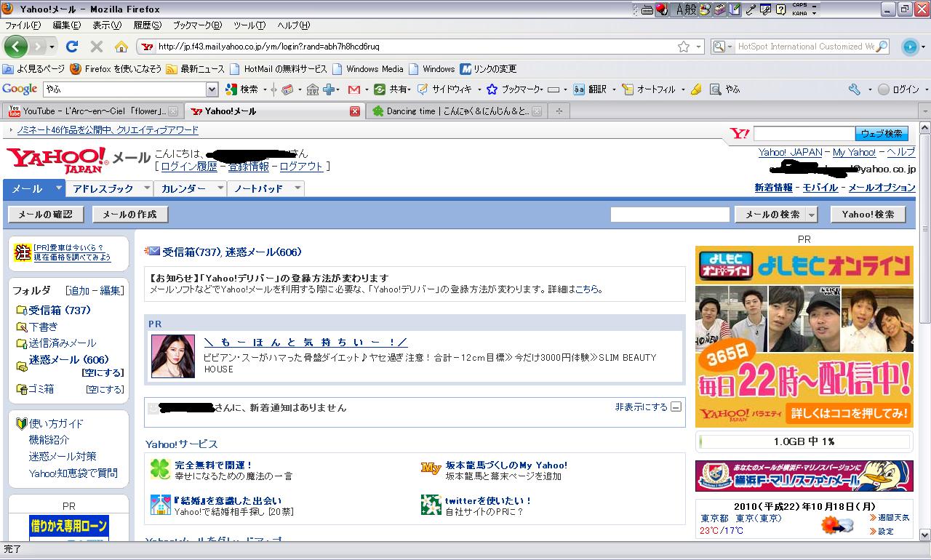Screen dimensions: 931x560
Task: Open the ファイル(F) menu
Action: point(23,25)
